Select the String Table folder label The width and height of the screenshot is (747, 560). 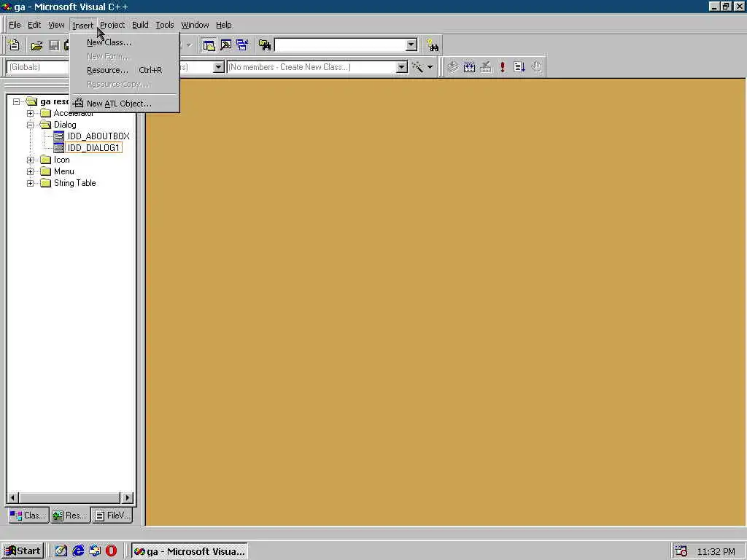point(75,183)
